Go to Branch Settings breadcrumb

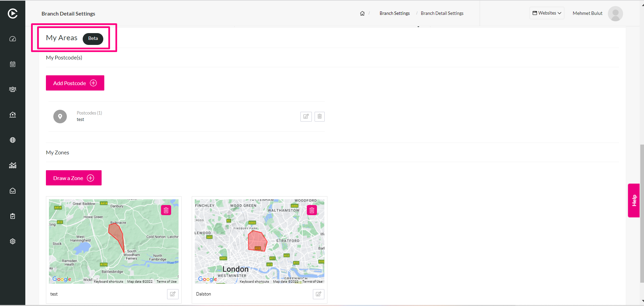click(x=395, y=13)
